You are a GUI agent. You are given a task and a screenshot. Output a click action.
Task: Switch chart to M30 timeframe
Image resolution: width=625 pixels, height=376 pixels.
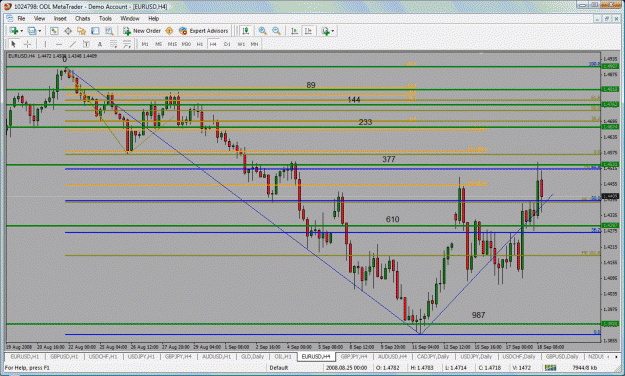click(x=186, y=44)
